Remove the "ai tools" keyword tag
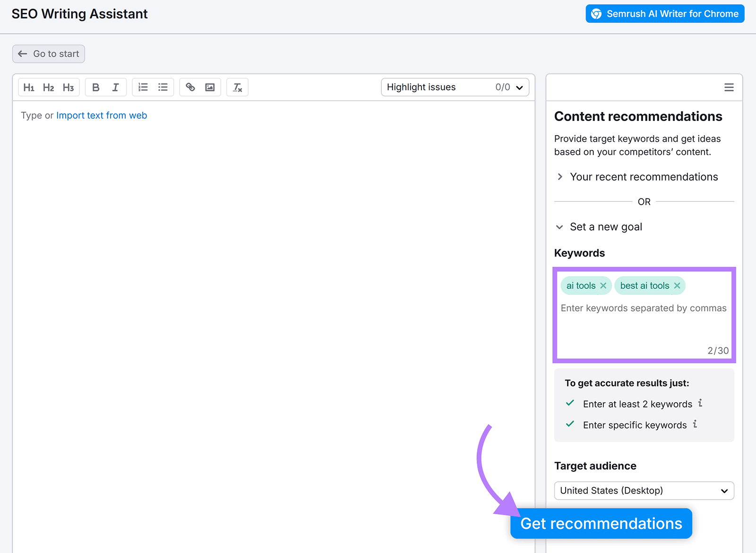The width and height of the screenshot is (756, 553). click(603, 285)
